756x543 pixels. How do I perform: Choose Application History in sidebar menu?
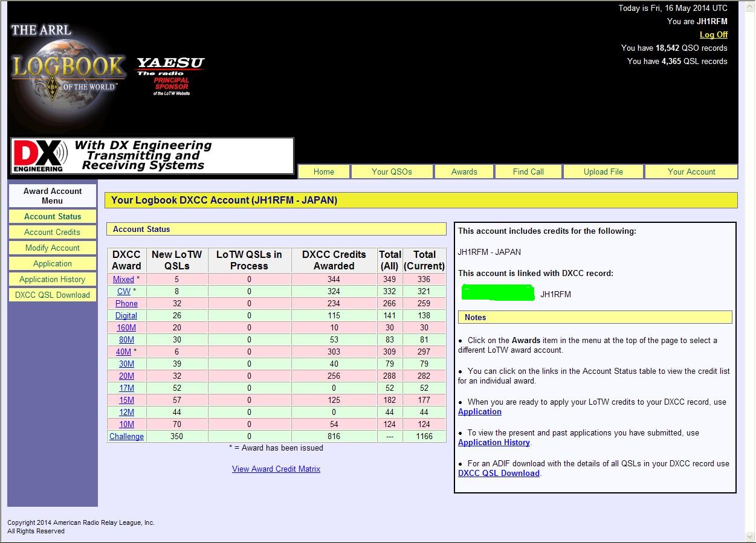coord(52,279)
